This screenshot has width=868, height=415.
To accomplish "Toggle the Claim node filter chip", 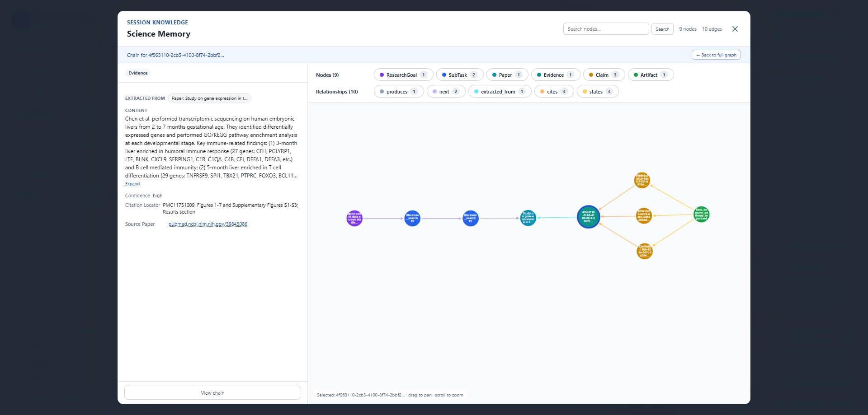I will (x=604, y=75).
